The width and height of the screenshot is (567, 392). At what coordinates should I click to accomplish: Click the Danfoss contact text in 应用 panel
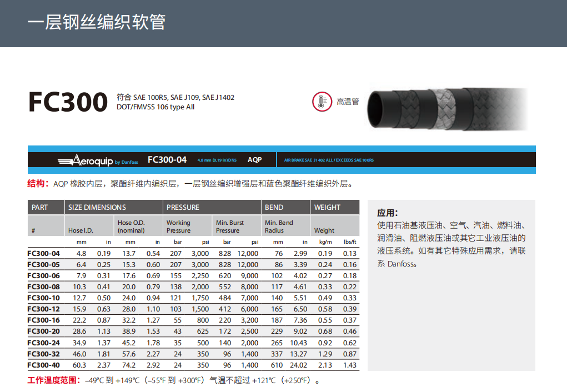(x=397, y=264)
